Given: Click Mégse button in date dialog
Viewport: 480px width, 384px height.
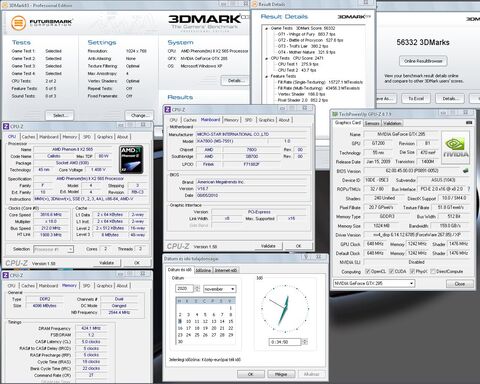Looking at the screenshot, I should point(281,374).
